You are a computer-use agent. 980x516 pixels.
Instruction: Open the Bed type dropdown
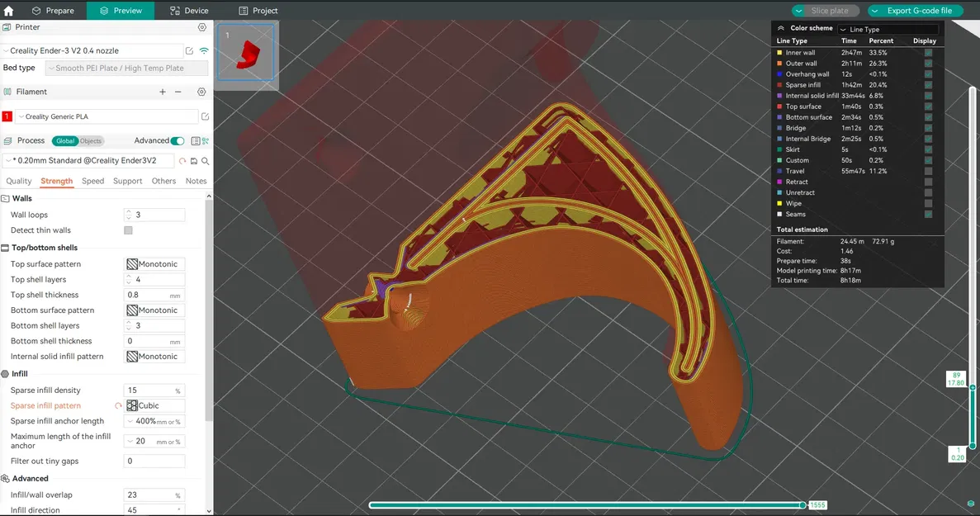127,68
